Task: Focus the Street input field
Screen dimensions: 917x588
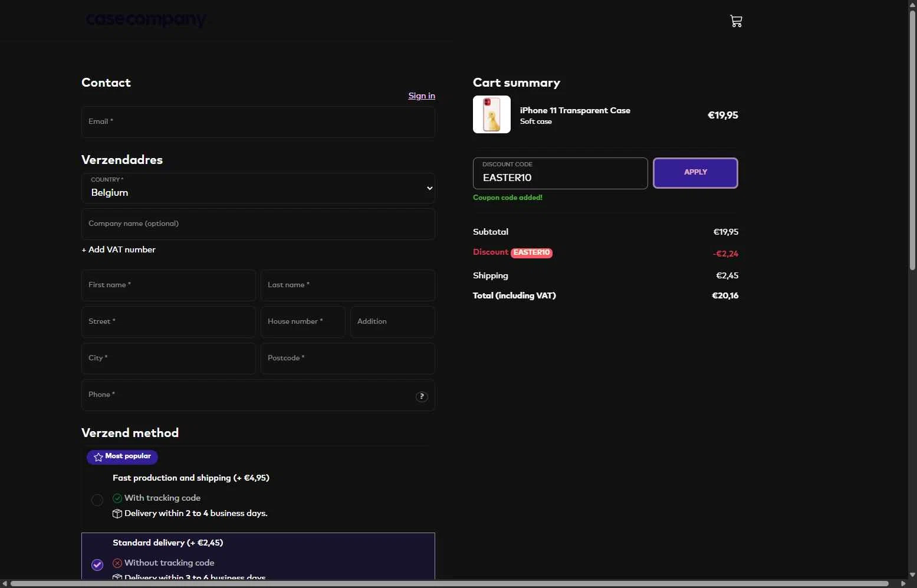Action: click(169, 322)
